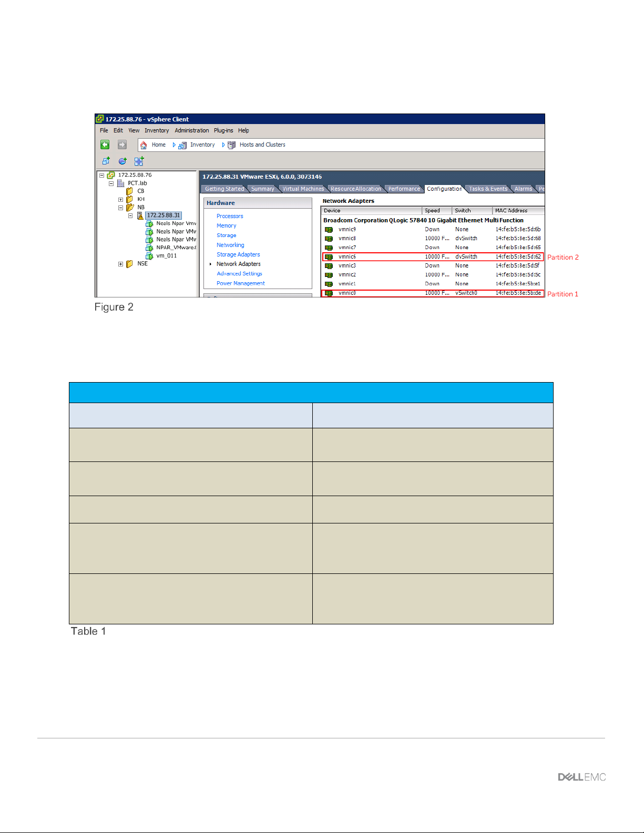The height and width of the screenshot is (833, 644).
Task: Click the vmnic6 network adapter icon
Action: 329,257
